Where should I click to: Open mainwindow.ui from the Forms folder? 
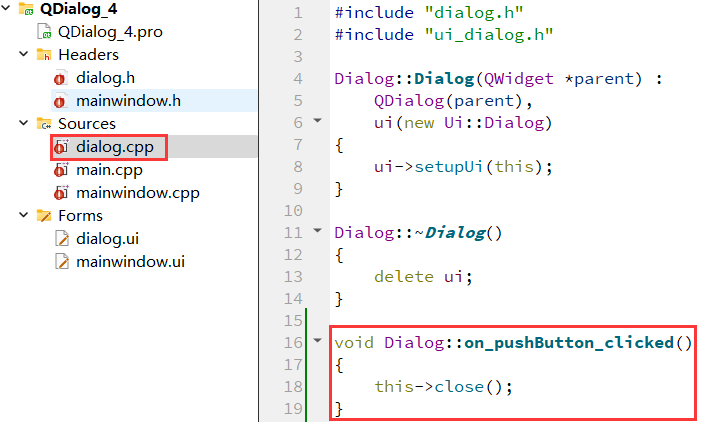tap(130, 262)
